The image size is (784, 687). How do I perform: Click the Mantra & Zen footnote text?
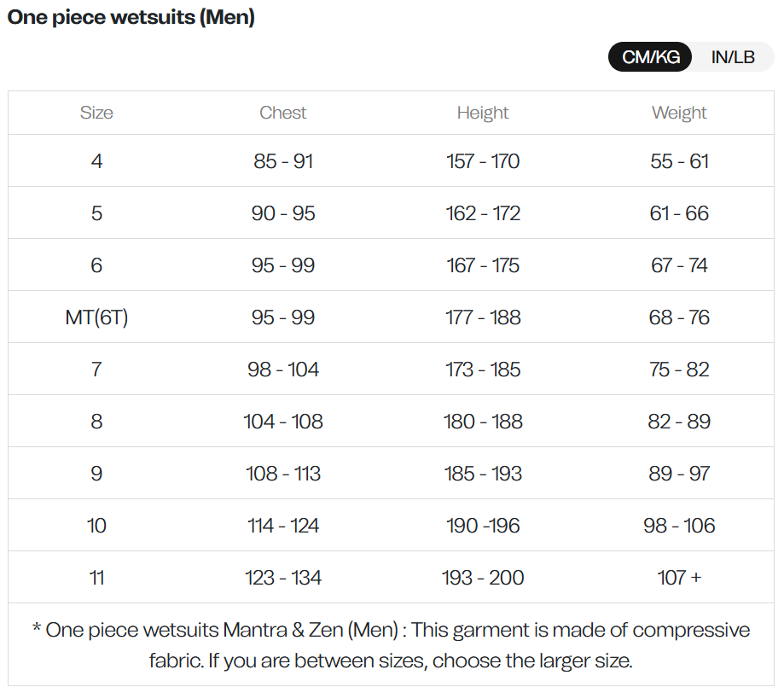tap(392, 644)
